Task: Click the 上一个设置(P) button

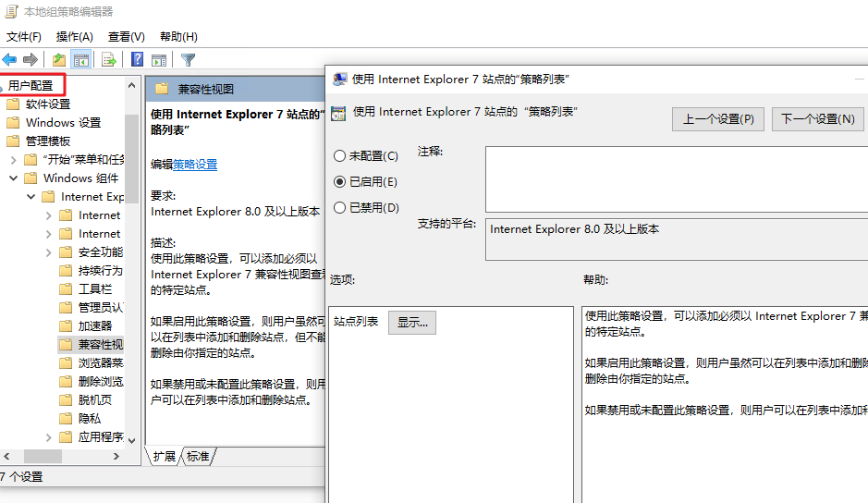Action: tap(718, 119)
